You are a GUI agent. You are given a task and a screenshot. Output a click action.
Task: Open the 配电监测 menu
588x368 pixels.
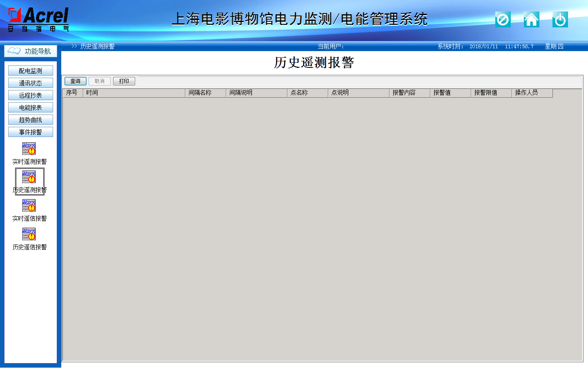(x=31, y=71)
